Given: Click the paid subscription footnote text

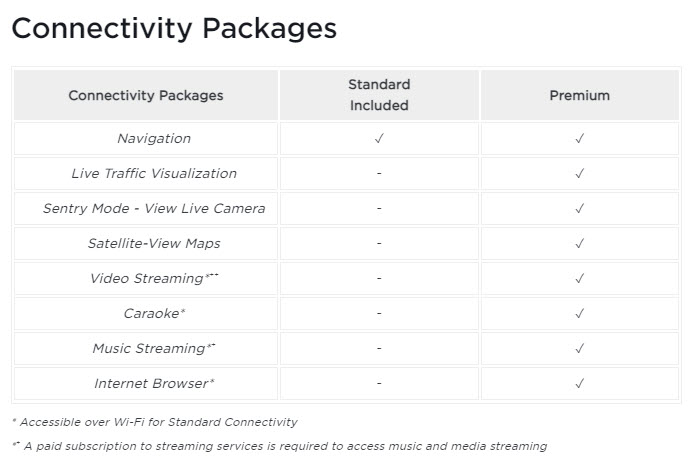Looking at the screenshot, I should pyautogui.click(x=278, y=446).
